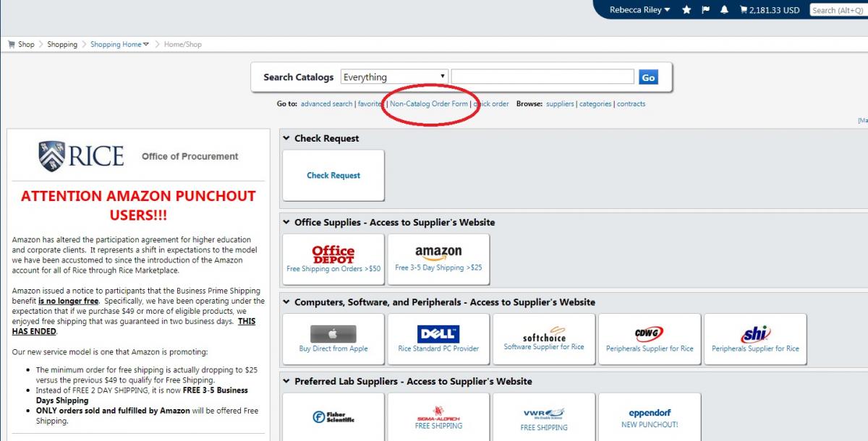Open Eppendorf new punchout tile
Screen dimensions: 868x441
click(650, 417)
